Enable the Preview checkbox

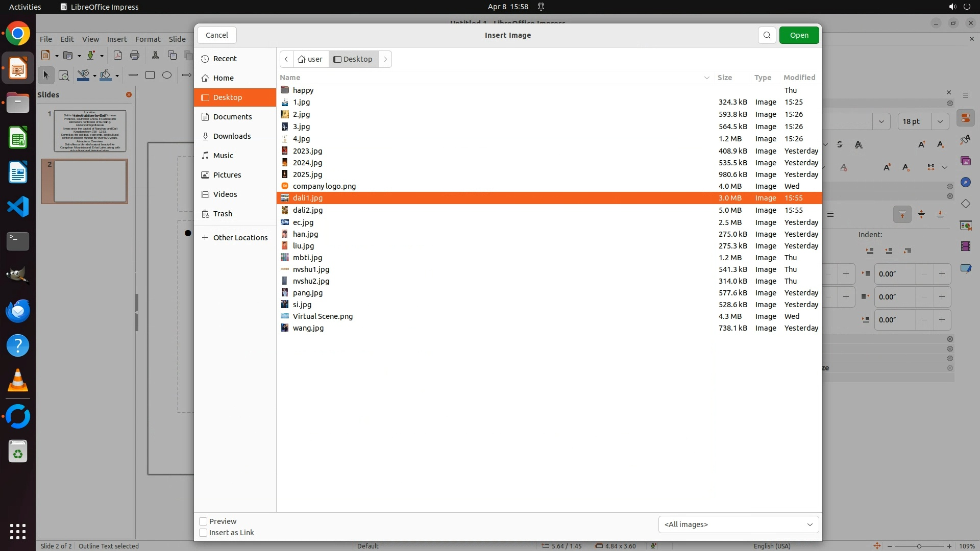[x=203, y=521]
